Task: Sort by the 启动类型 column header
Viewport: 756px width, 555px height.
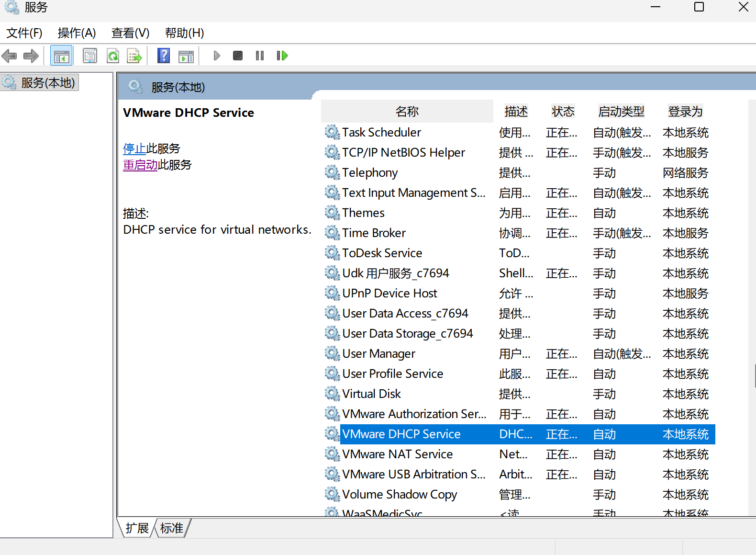Action: coord(622,112)
